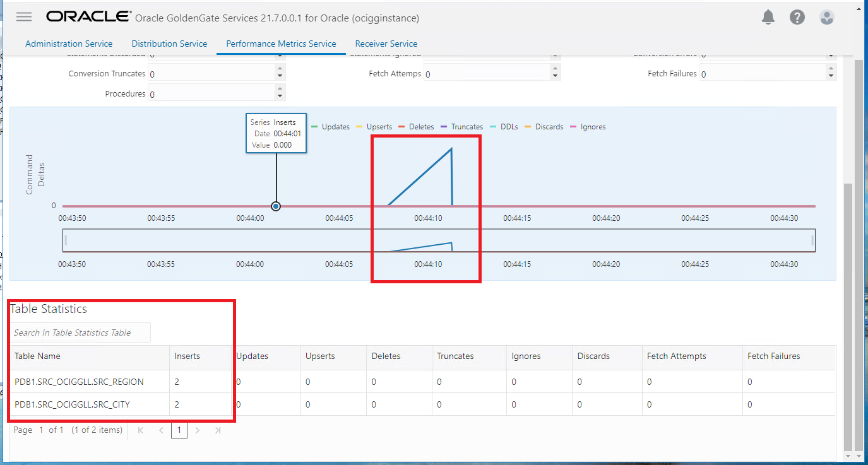Decrement the Fetch Failures metric value
The height and width of the screenshot is (465, 868).
(831, 77)
